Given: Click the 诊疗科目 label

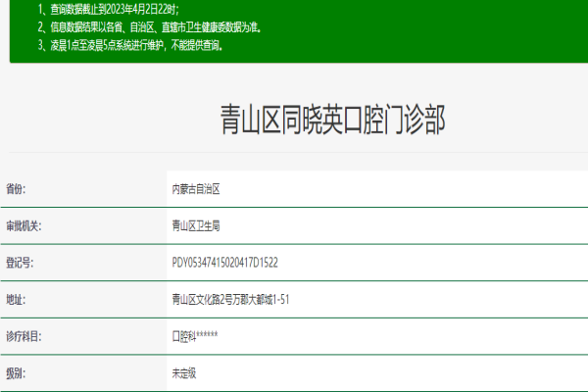Looking at the screenshot, I should pos(24,336).
